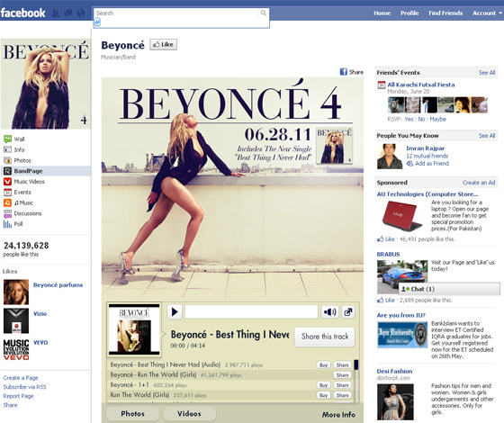Play the Beyoncé track
504x423 pixels.
175,311
